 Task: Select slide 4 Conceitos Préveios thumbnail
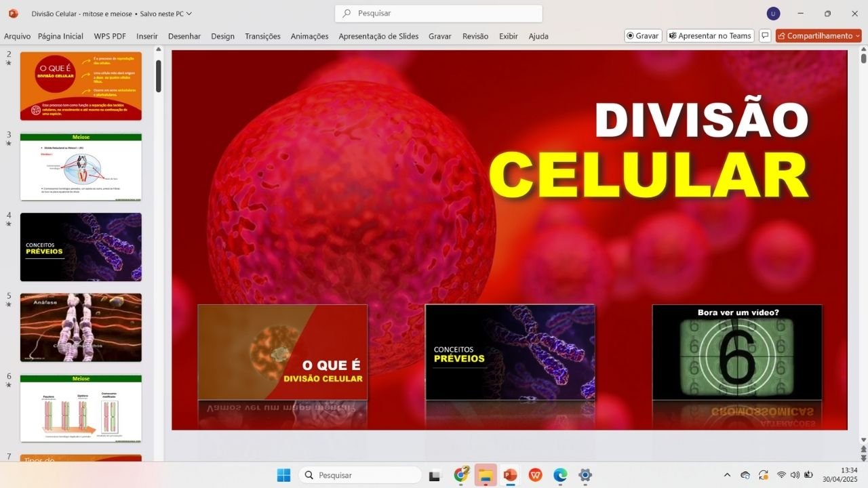81,247
